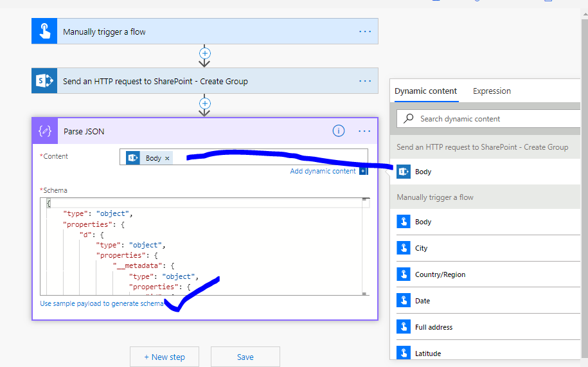Click the icon beside Country/Region
This screenshot has height=367, width=588.
[404, 274]
